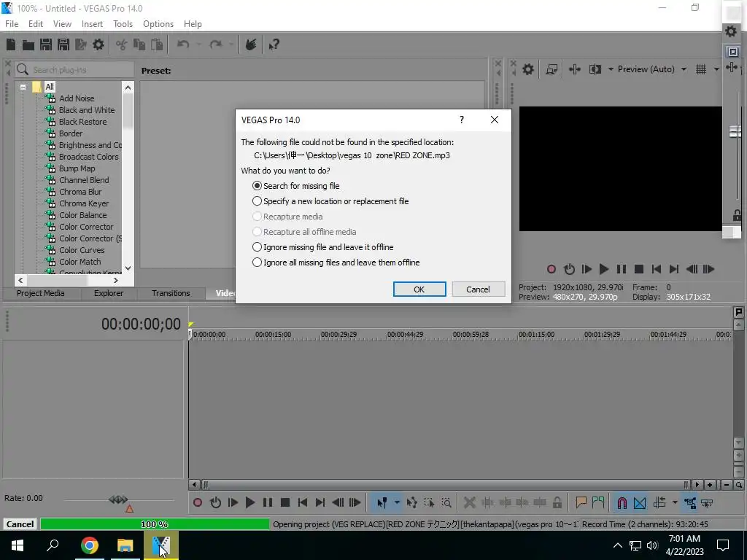
Task: Select the Normal Edit tool in the timeline toolbar
Action: (382, 502)
